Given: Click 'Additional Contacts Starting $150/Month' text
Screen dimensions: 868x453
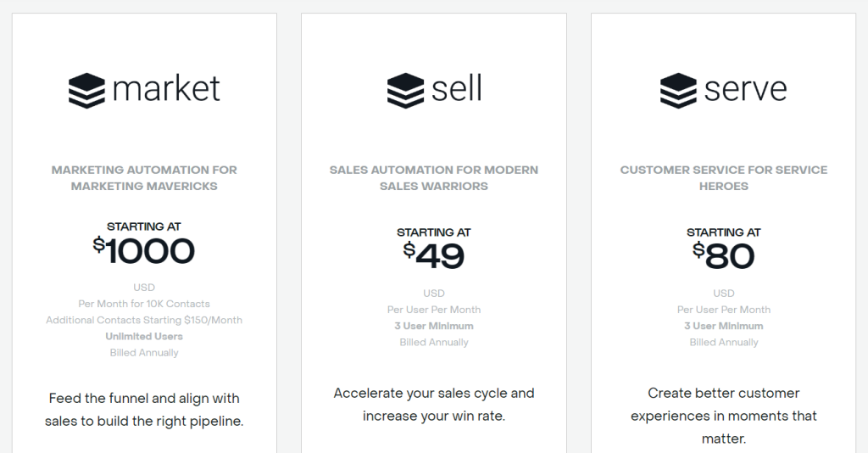Looking at the screenshot, I should coord(144,320).
